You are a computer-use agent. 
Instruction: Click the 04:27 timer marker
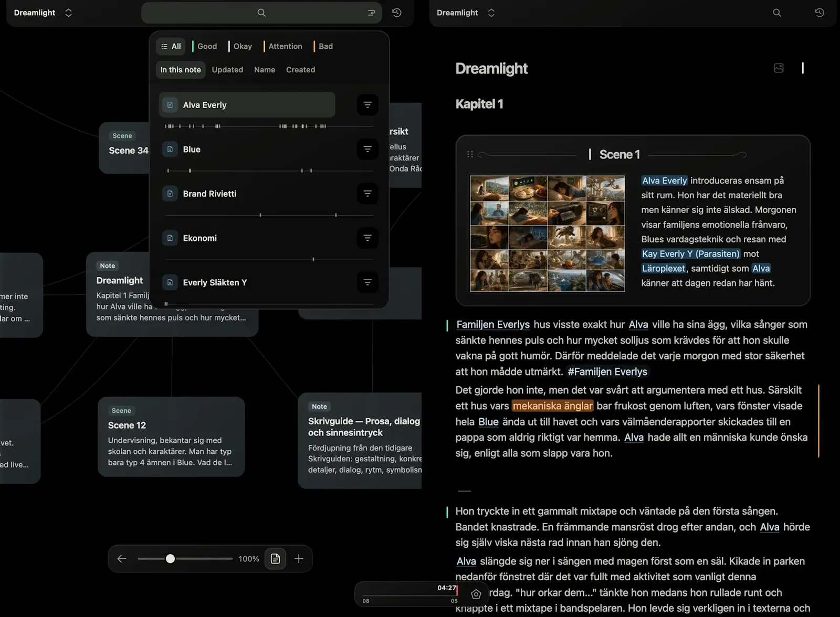447,588
